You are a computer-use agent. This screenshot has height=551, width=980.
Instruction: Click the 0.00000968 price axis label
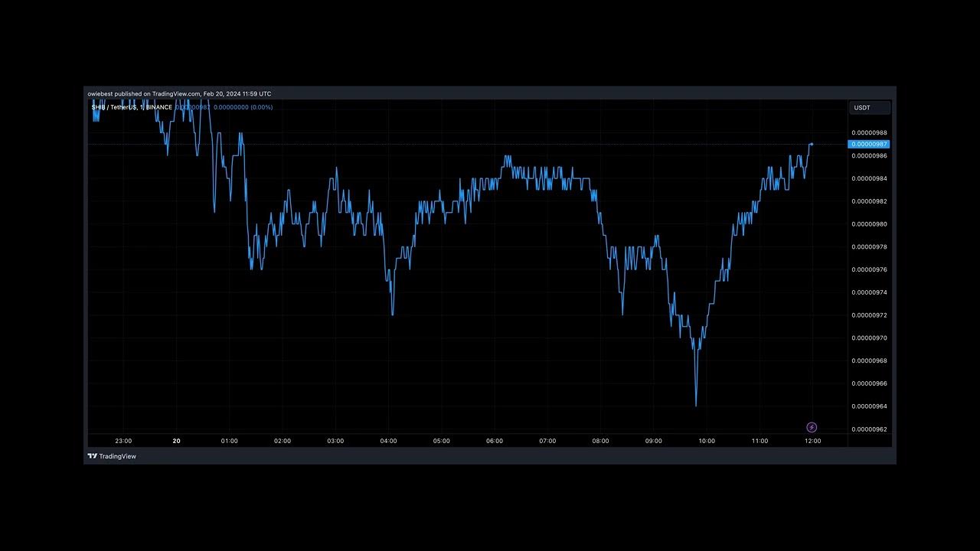869,360
